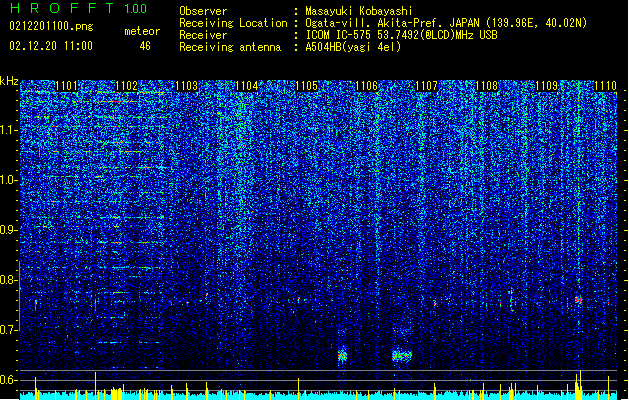Click the date stamp 02.12.20 11:00

click(51, 46)
